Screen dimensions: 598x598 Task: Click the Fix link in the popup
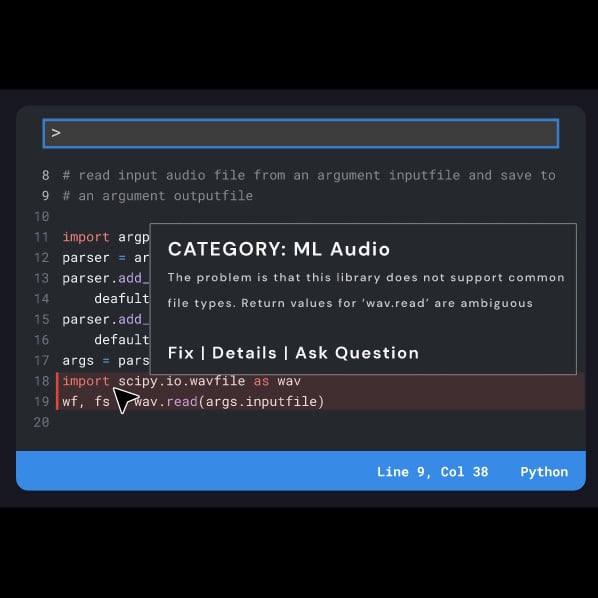[181, 353]
